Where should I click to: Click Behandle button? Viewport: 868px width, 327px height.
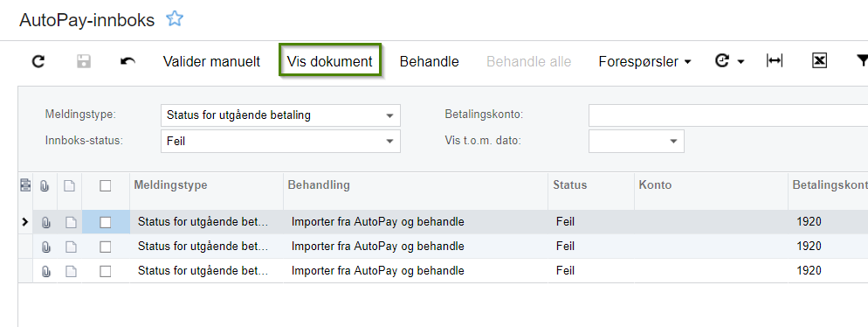coord(429,61)
